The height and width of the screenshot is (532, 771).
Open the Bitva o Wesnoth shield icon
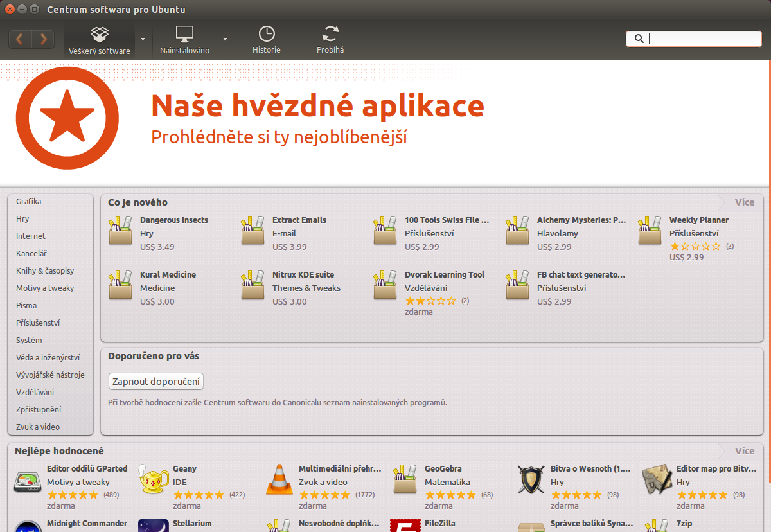click(x=531, y=479)
